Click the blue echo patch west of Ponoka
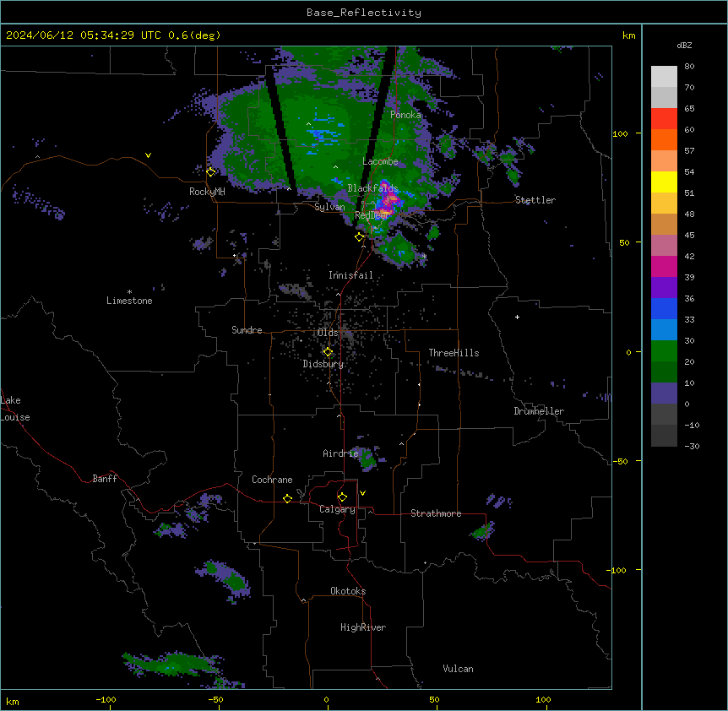This screenshot has width=728, height=711. (325, 134)
